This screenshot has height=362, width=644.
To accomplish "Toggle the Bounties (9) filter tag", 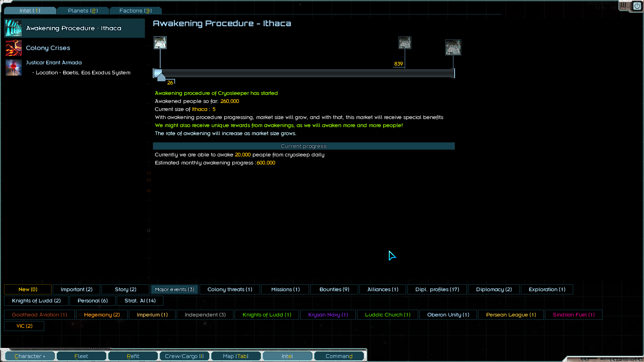I will [334, 289].
